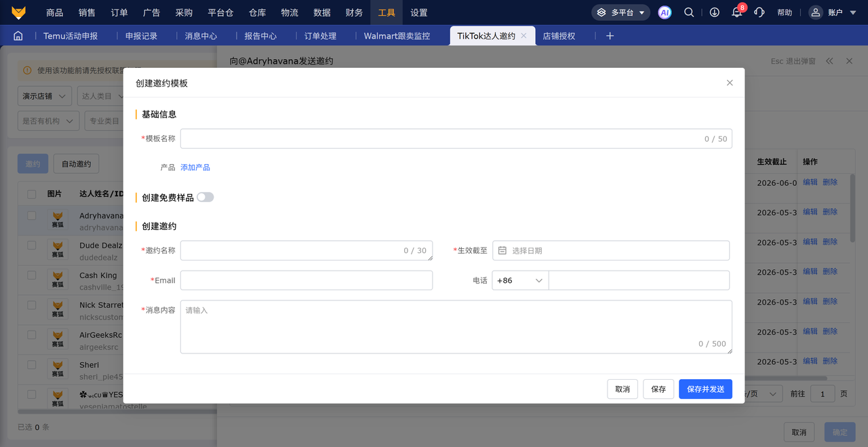Click the 保存并发送 button
This screenshot has width=868, height=447.
[705, 389]
